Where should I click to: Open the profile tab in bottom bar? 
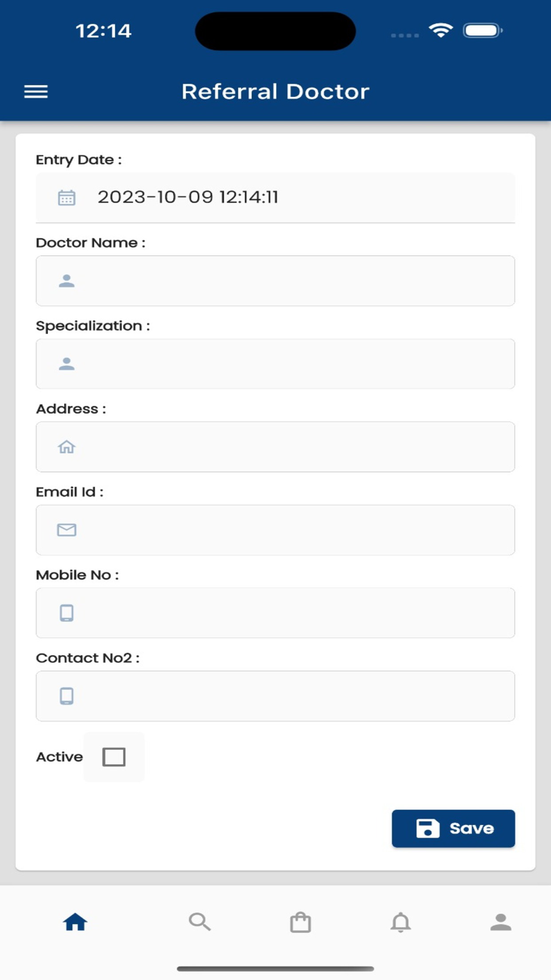(x=501, y=922)
